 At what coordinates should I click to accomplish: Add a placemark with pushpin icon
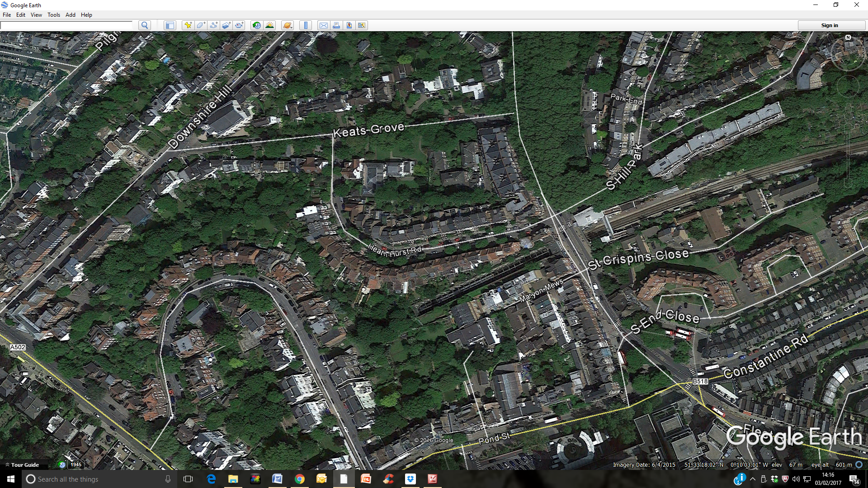tap(188, 25)
